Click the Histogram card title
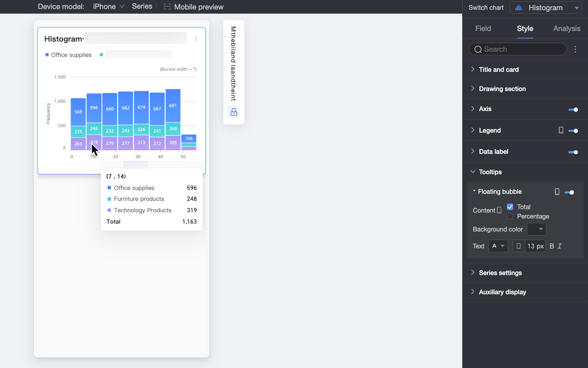The width and height of the screenshot is (588, 368). point(64,39)
